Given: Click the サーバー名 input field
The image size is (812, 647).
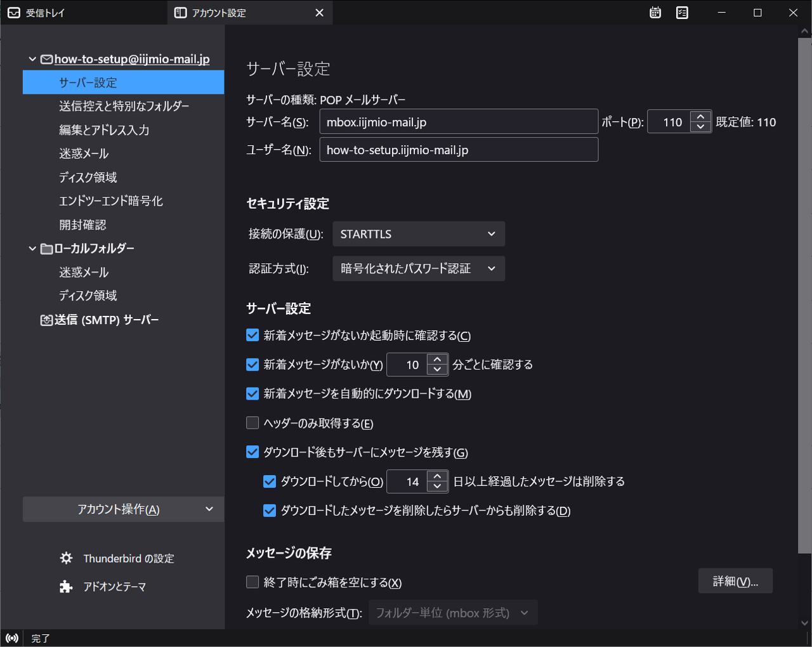Looking at the screenshot, I should click(459, 122).
